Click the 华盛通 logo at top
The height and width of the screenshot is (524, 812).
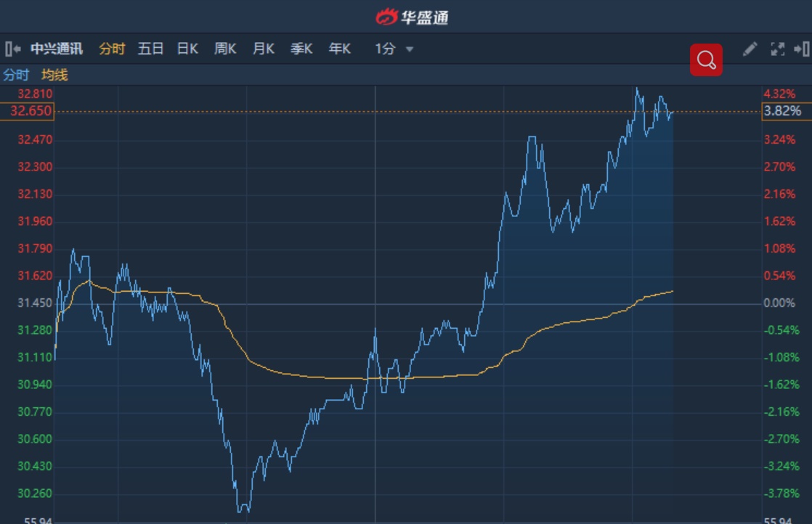point(412,17)
